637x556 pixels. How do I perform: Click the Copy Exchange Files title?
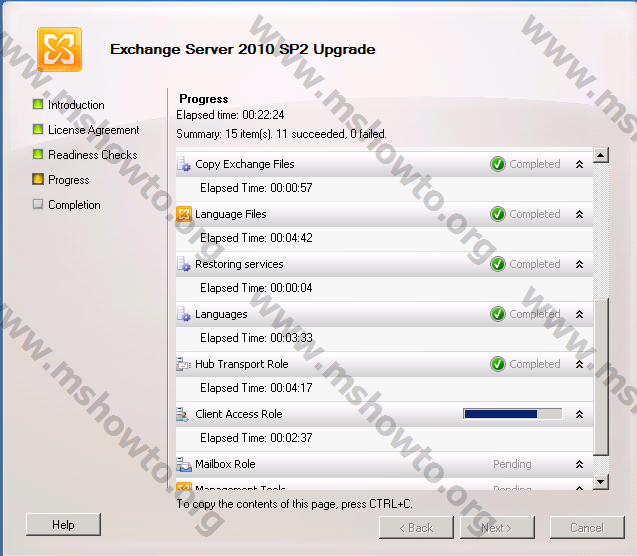click(245, 164)
